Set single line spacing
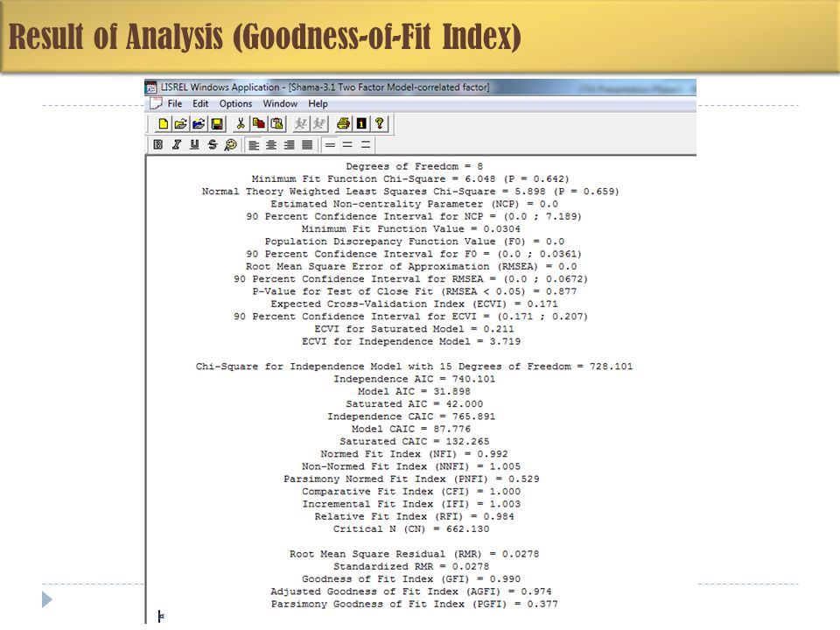 pos(330,144)
